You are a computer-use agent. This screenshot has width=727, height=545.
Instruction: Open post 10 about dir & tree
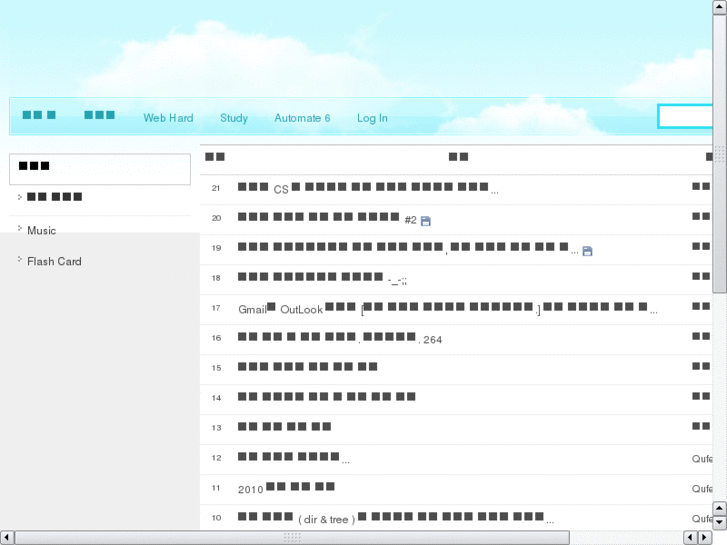point(395,518)
